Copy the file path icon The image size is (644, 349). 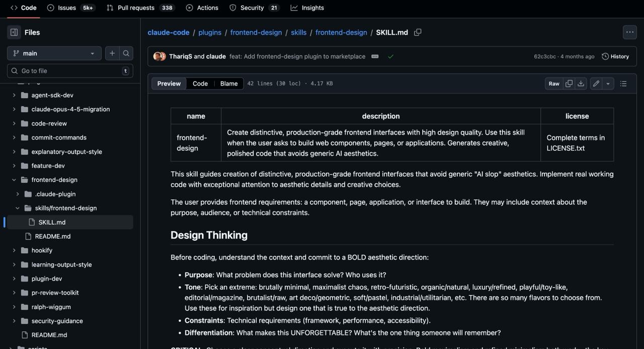(418, 32)
